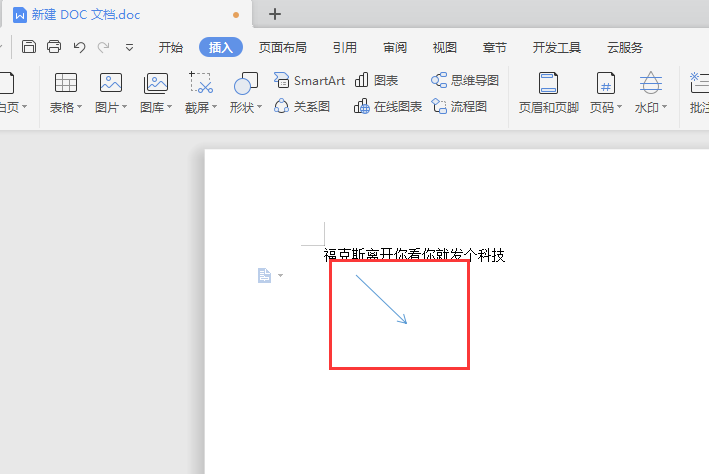Click the Save icon in quick toolbar
The height and width of the screenshot is (474, 709).
pos(29,47)
